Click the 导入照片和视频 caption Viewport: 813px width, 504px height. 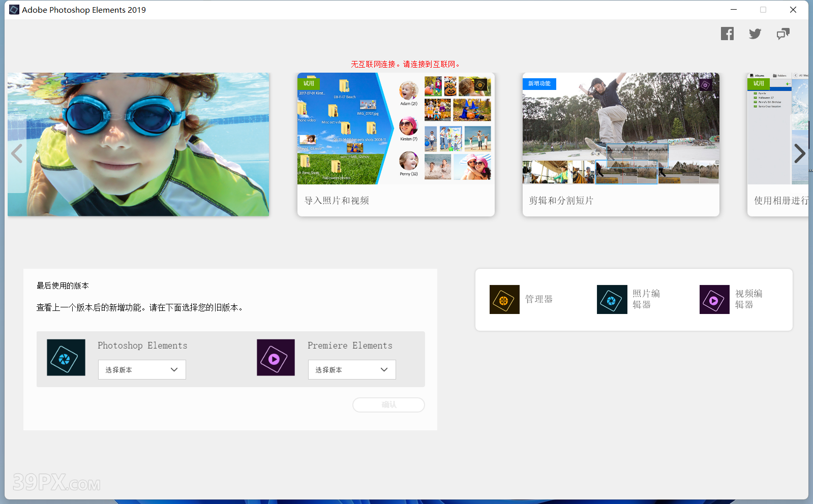point(337,201)
